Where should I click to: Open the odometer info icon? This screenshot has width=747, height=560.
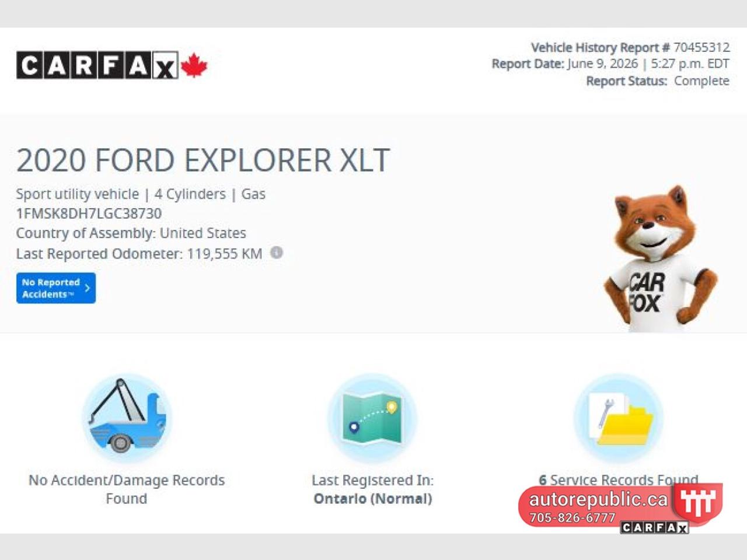click(277, 253)
